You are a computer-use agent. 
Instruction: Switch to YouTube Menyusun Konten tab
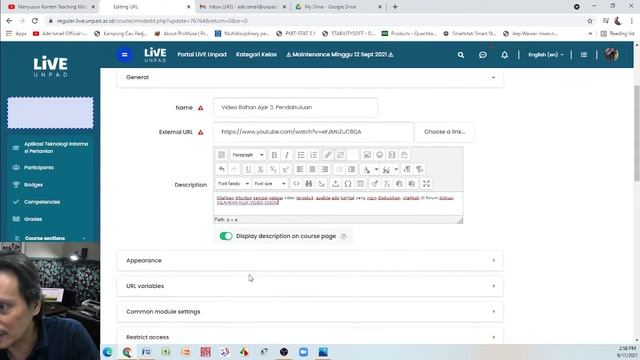pyautogui.click(x=51, y=7)
